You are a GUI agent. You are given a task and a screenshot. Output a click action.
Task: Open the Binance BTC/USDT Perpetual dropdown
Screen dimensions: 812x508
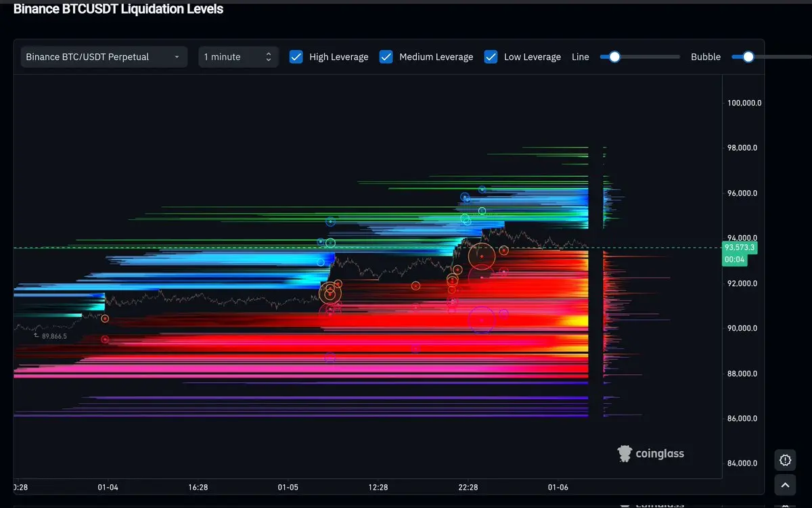pos(104,57)
